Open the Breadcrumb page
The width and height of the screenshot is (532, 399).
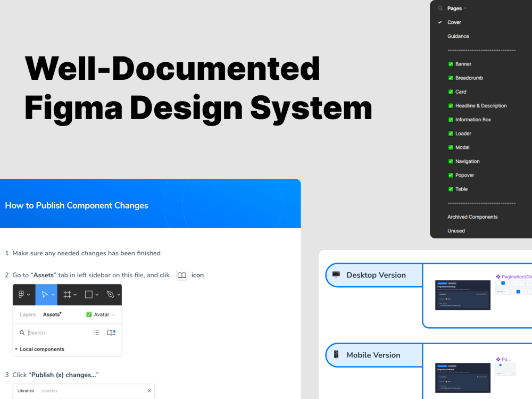pyautogui.click(x=469, y=78)
